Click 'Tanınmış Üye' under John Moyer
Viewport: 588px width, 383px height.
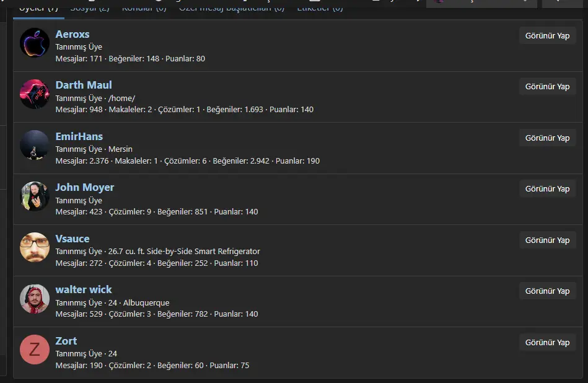(79, 200)
